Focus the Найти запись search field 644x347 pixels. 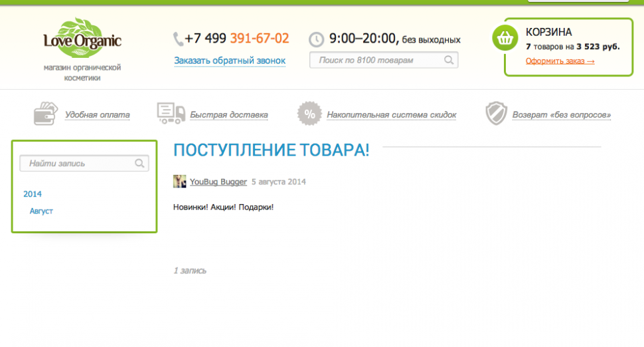pos(84,164)
